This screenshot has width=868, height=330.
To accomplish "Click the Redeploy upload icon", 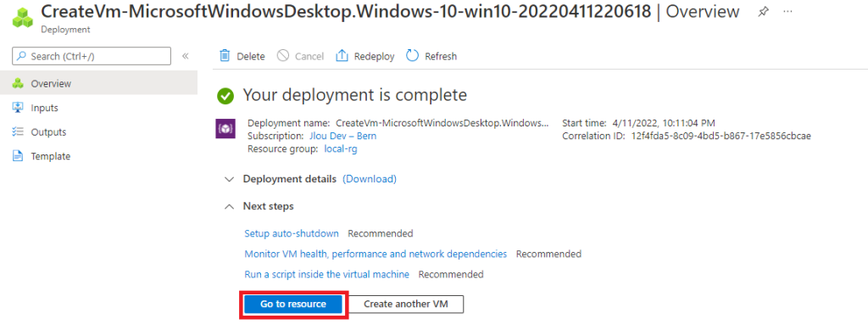I will point(342,56).
